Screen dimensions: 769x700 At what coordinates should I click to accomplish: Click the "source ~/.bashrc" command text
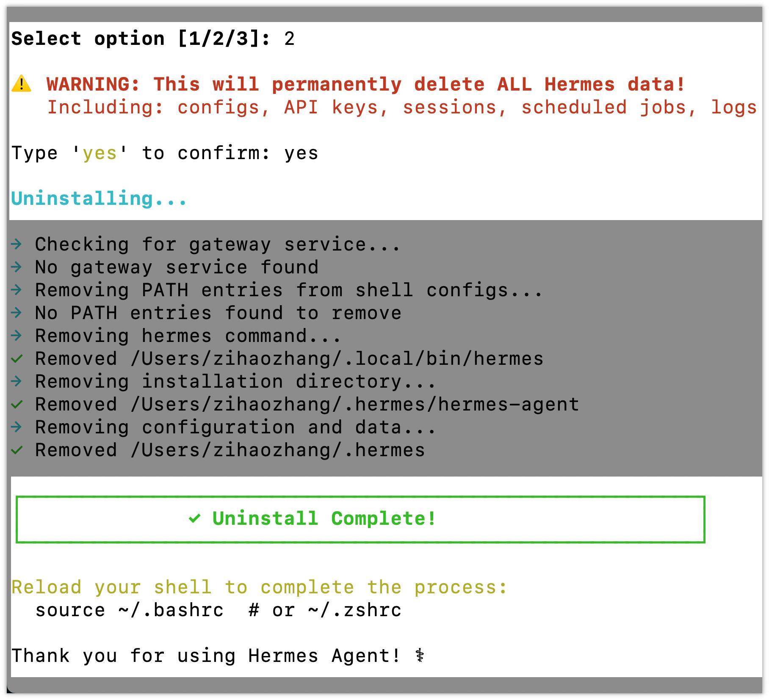coord(129,610)
